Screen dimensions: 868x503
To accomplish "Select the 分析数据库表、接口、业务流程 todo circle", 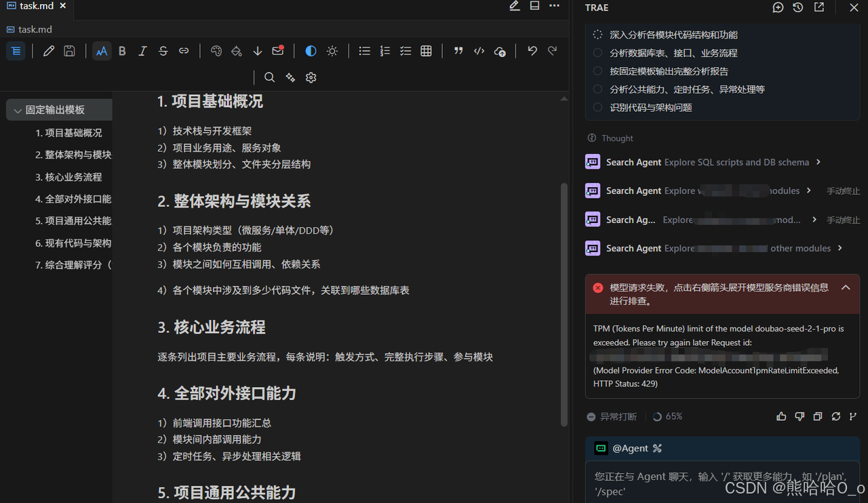I will [x=597, y=53].
